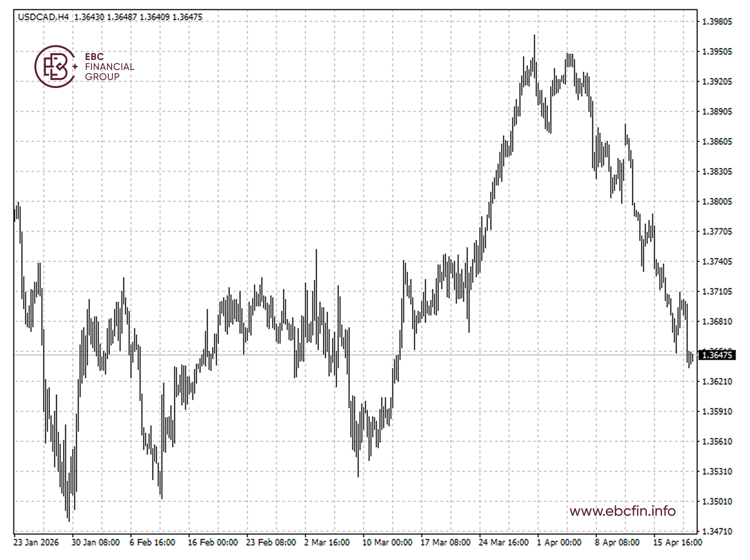Image resolution: width=750 pixels, height=560 pixels.
Task: Select the 10 Mar 00:00 time label
Action: pyautogui.click(x=387, y=542)
